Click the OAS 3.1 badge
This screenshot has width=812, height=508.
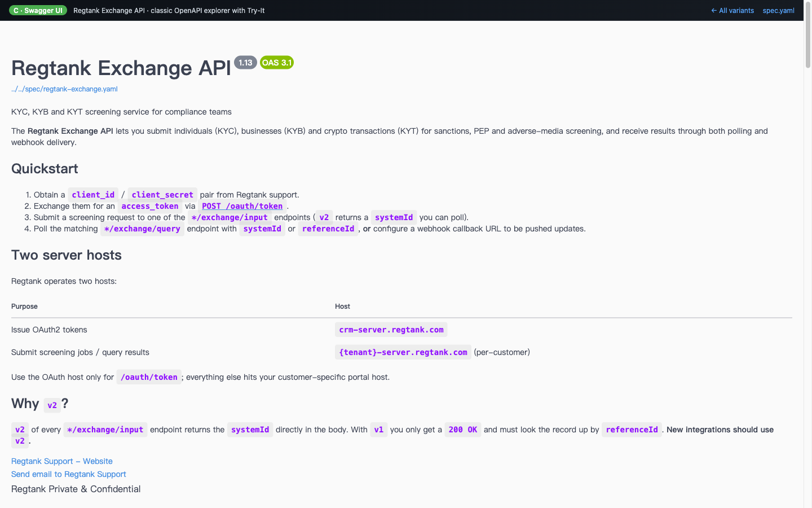277,63
